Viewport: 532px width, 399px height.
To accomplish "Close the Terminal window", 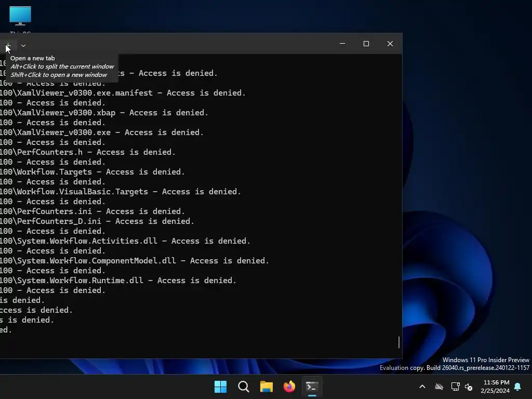I will pyautogui.click(x=390, y=44).
